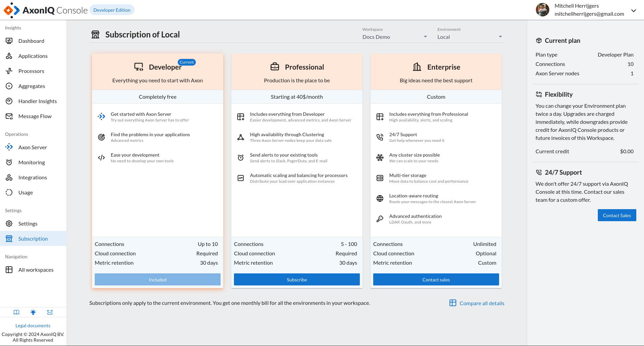This screenshot has width=644, height=346.
Task: Click the Included button on Developer plan
Action: [158, 279]
